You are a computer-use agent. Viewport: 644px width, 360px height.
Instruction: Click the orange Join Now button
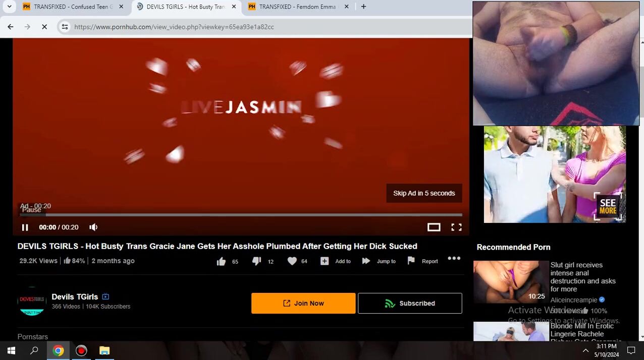pyautogui.click(x=303, y=303)
